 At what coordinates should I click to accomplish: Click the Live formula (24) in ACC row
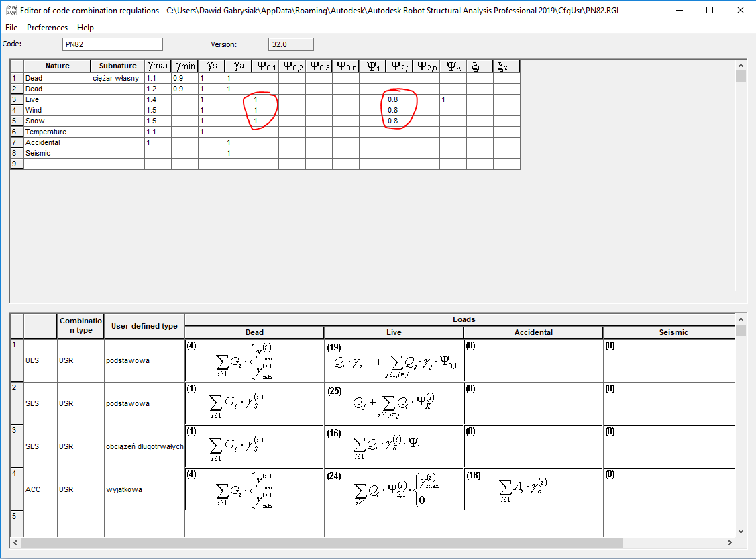394,490
